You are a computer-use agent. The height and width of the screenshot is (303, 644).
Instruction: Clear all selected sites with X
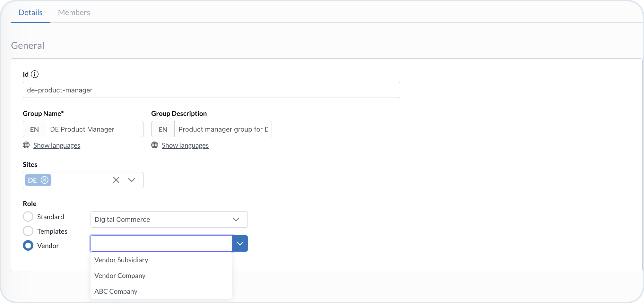116,180
